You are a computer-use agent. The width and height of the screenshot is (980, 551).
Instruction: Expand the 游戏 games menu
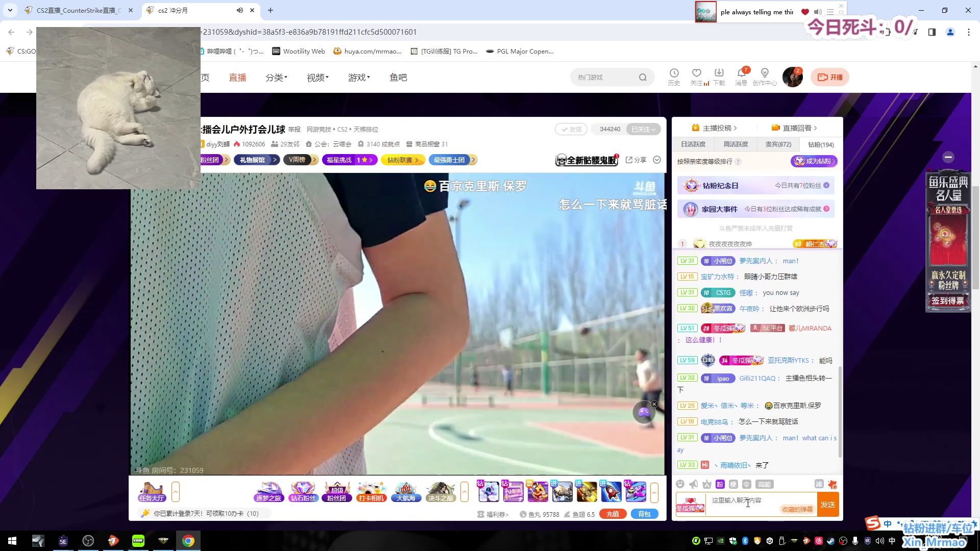tap(359, 78)
